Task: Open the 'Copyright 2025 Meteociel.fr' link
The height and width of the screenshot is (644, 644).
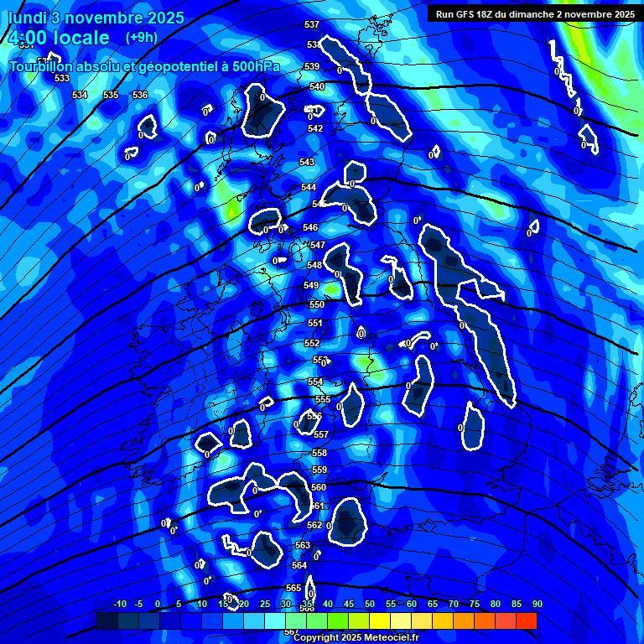Action: 356,638
